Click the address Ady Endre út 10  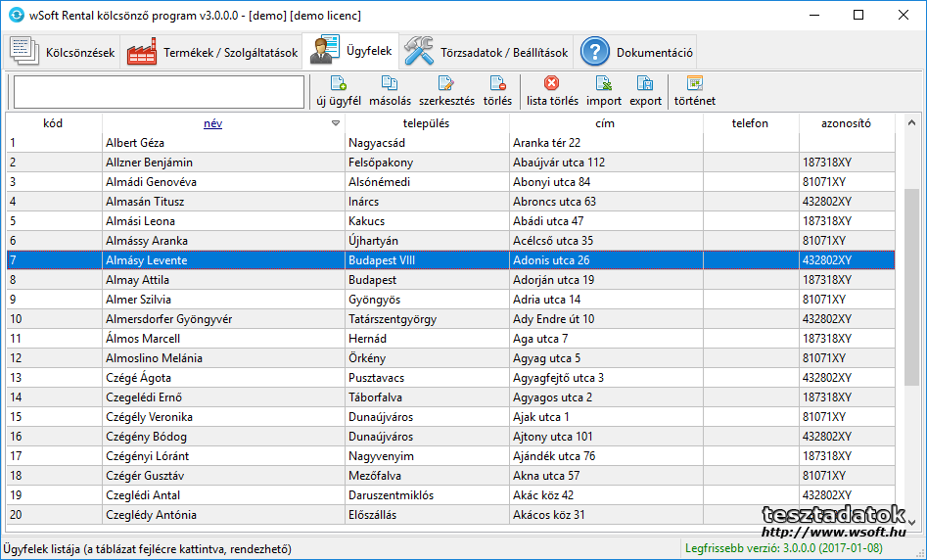[553, 319]
